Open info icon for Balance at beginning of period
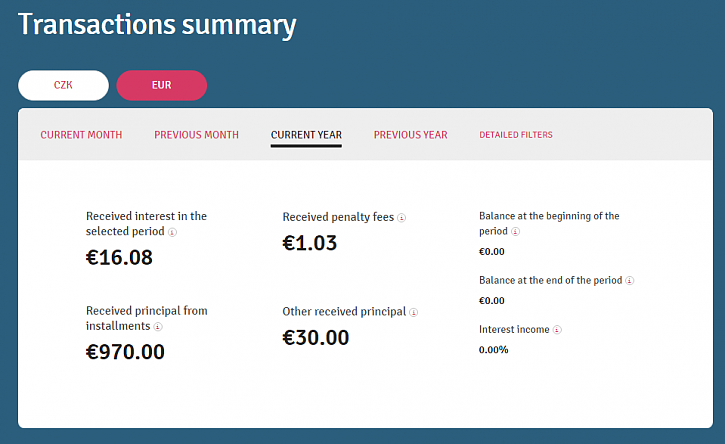The image size is (725, 444). pos(515,232)
